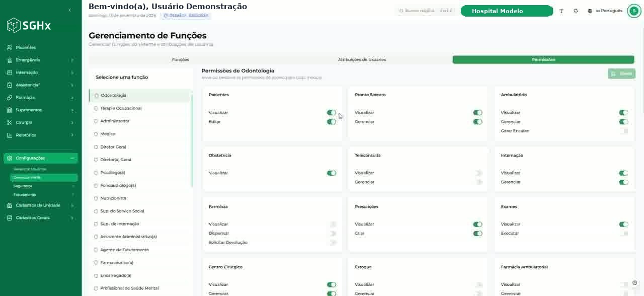644x296 pixels.
Task: Click the Farmácia pill icon
Action: click(10, 98)
